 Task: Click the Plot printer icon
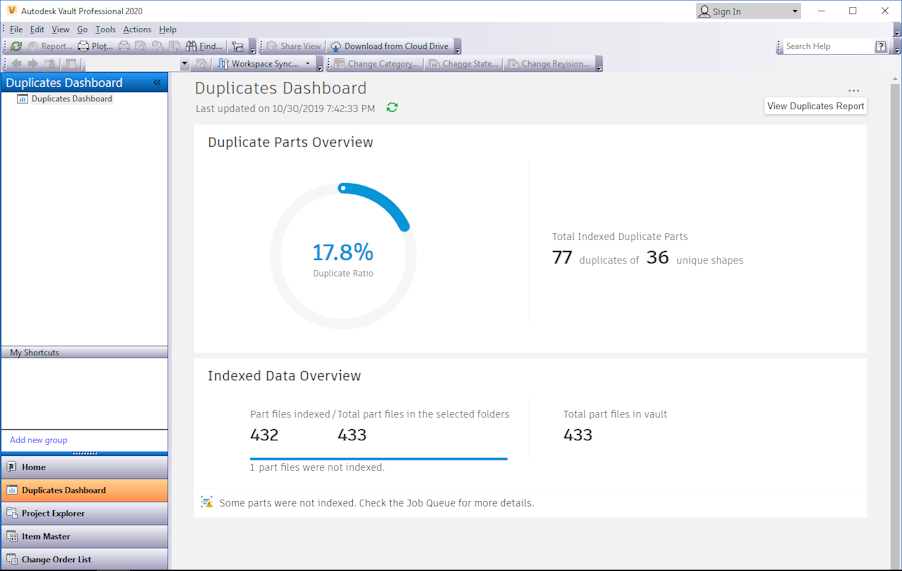coord(84,46)
